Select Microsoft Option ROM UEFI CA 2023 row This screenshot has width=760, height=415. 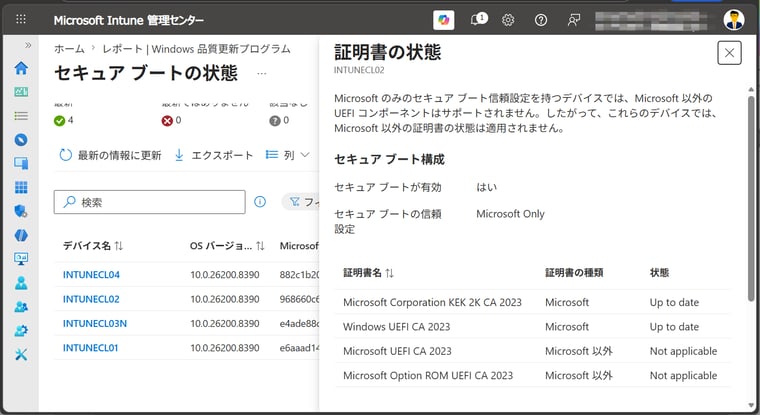[x=532, y=375]
